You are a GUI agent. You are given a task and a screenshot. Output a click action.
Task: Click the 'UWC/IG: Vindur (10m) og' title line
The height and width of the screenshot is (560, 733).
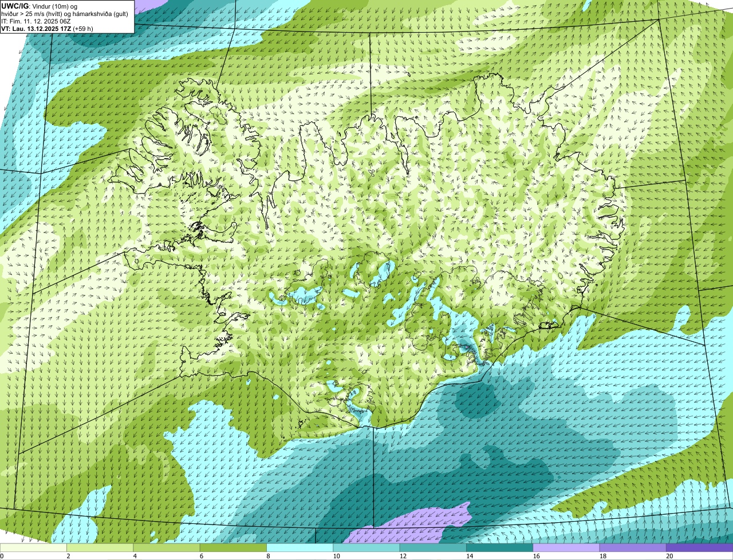click(39, 6)
